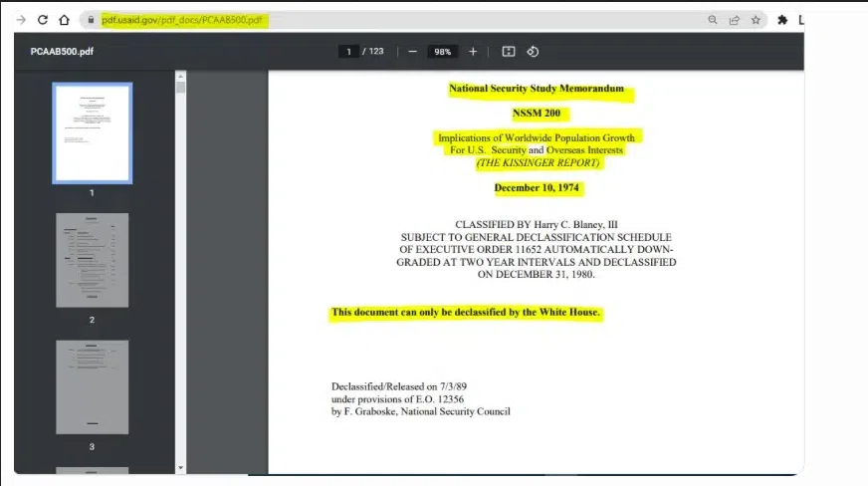Open the zoom magnifier icon in address bar
This screenshot has width=868, height=486.
(x=713, y=20)
